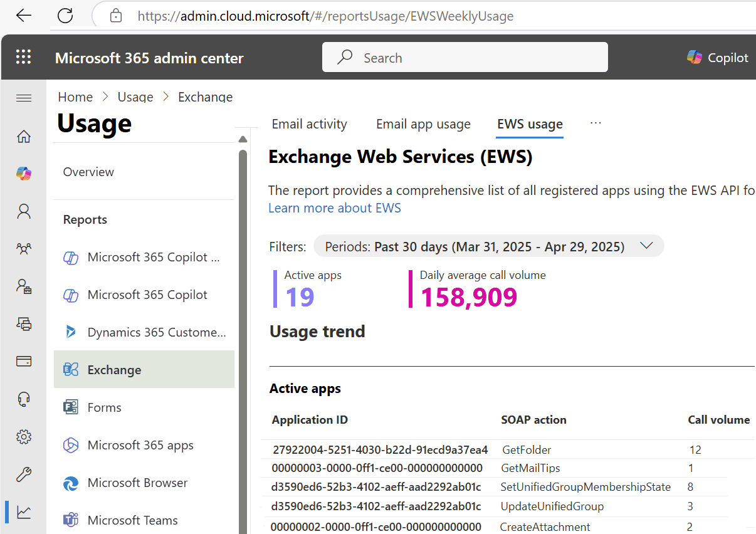Open the Microsoft 365 apps report
The image size is (756, 534).
(x=144, y=445)
